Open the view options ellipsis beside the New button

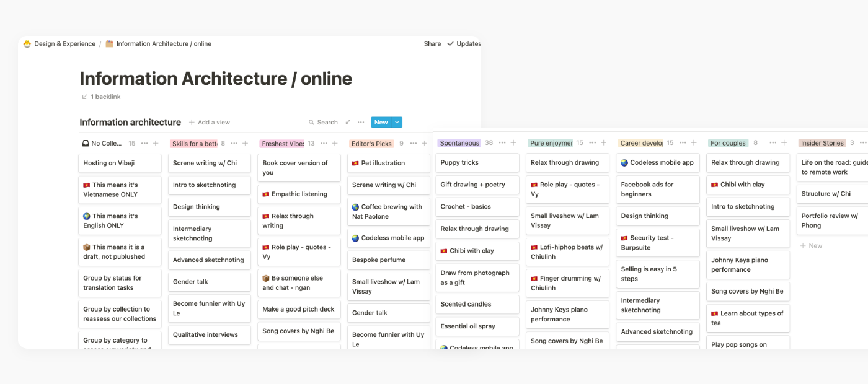click(361, 123)
